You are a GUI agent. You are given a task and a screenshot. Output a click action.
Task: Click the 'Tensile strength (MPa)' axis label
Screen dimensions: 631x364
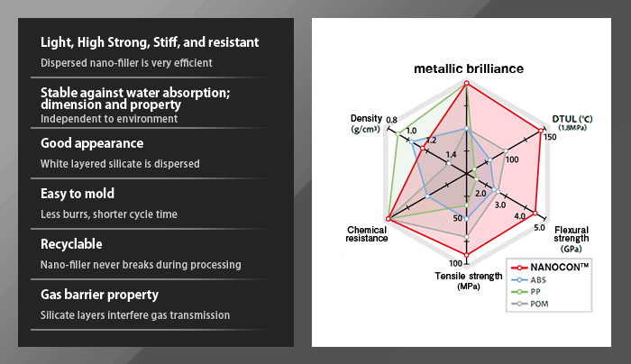coord(469,281)
